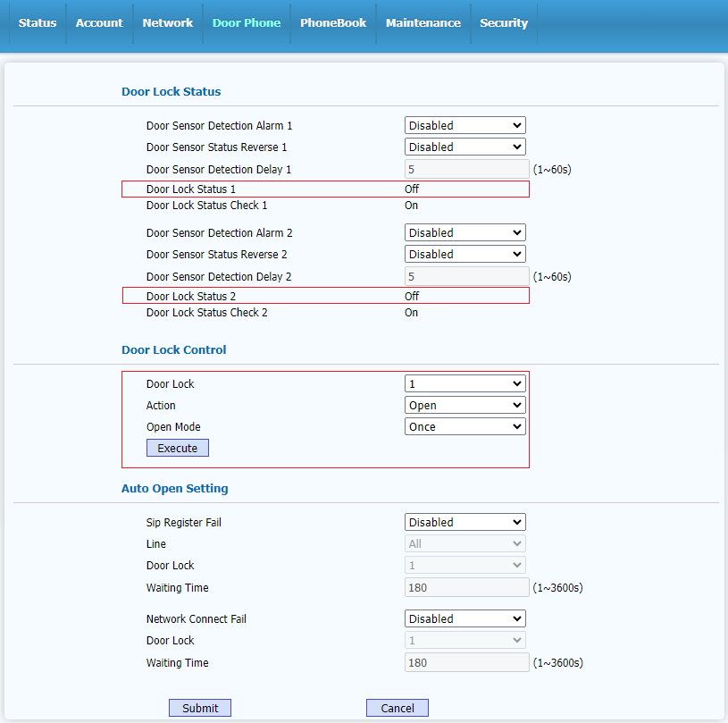The image size is (728, 723).
Task: Switch to the Maintenance tab
Action: [423, 23]
